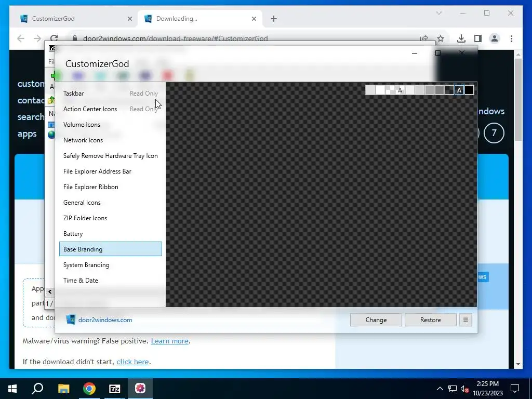Toggle Chrome side panel icon
This screenshot has height=399, width=532.
coord(478,38)
